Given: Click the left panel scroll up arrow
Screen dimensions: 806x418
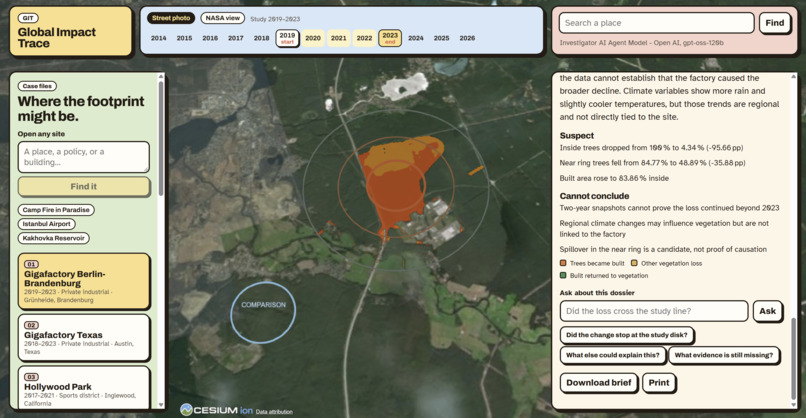Looking at the screenshot, I should click(161, 77).
